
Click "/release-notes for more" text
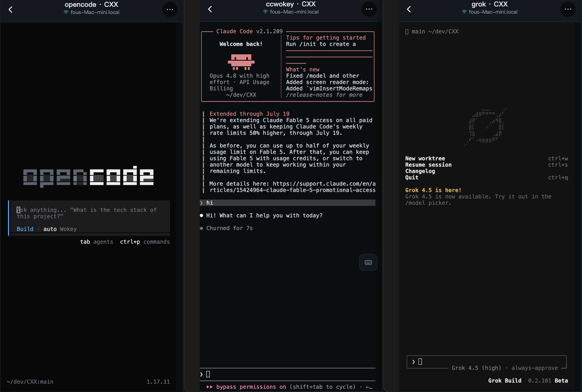(324, 95)
